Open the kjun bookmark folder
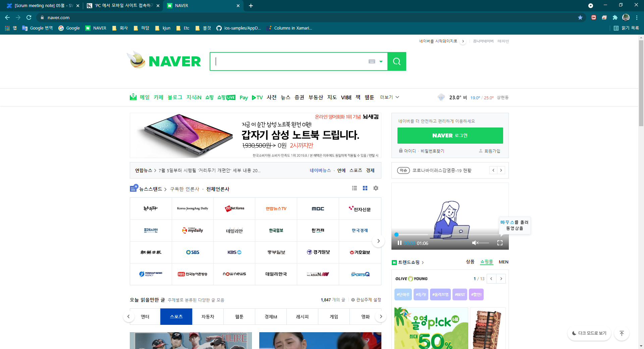This screenshot has height=349, width=644. 163,28
